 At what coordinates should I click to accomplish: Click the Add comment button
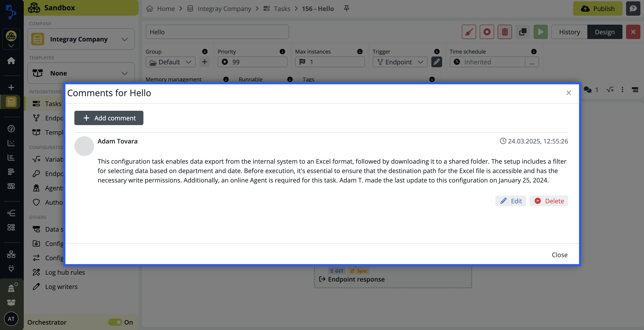click(x=109, y=118)
